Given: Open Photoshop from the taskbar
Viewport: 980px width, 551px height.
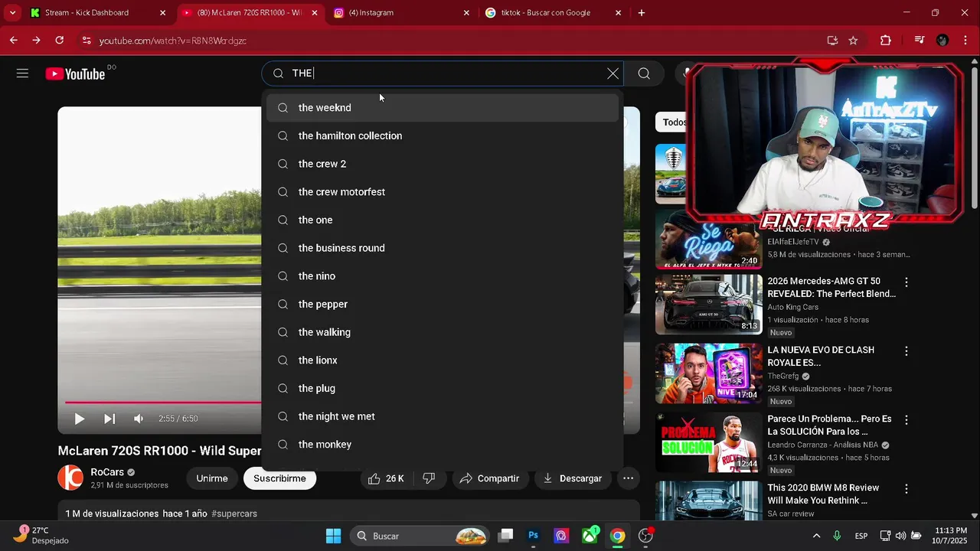Looking at the screenshot, I should click(534, 536).
